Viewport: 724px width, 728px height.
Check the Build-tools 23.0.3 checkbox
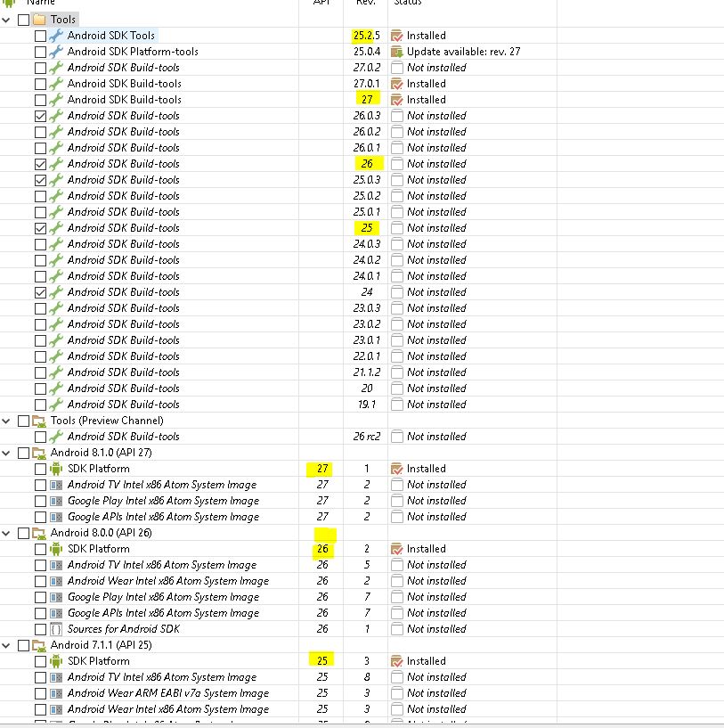pyautogui.click(x=40, y=308)
